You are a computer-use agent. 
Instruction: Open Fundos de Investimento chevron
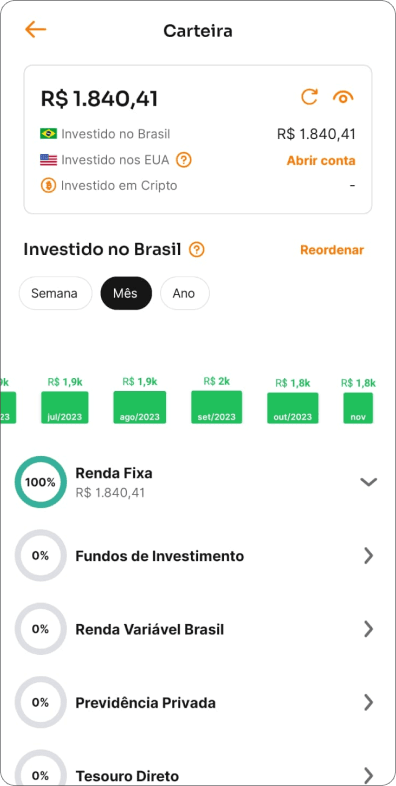(x=368, y=556)
